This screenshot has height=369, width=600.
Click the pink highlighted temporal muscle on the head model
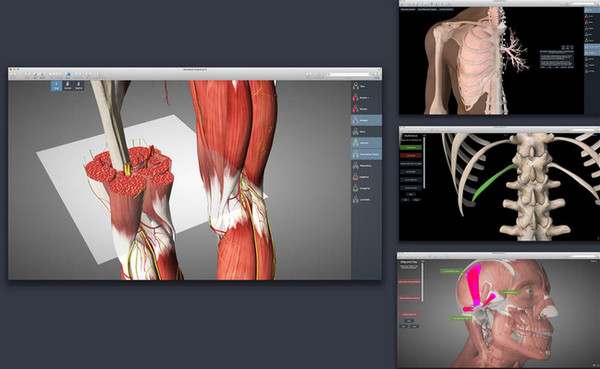point(475,285)
